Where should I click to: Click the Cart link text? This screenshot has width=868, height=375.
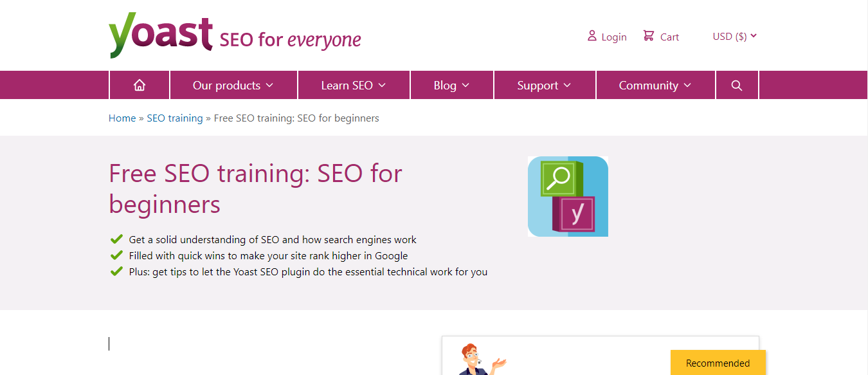669,37
